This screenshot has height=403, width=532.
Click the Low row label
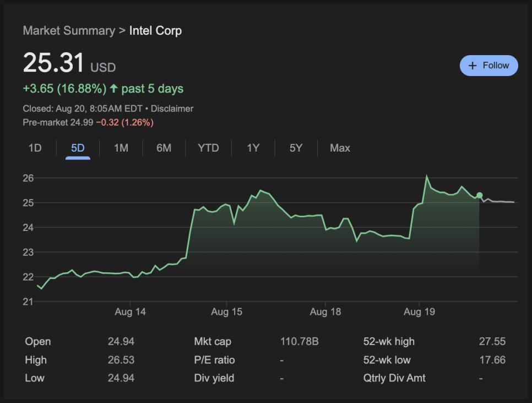[x=35, y=378]
